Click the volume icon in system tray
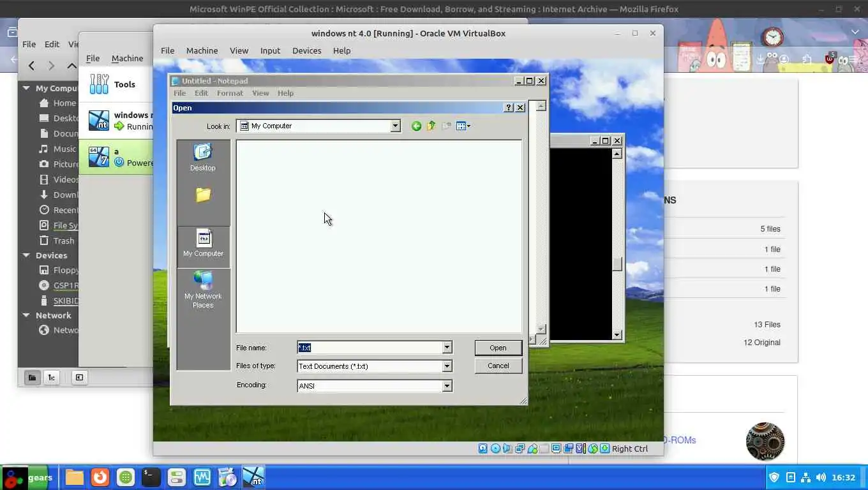 pyautogui.click(x=820, y=477)
